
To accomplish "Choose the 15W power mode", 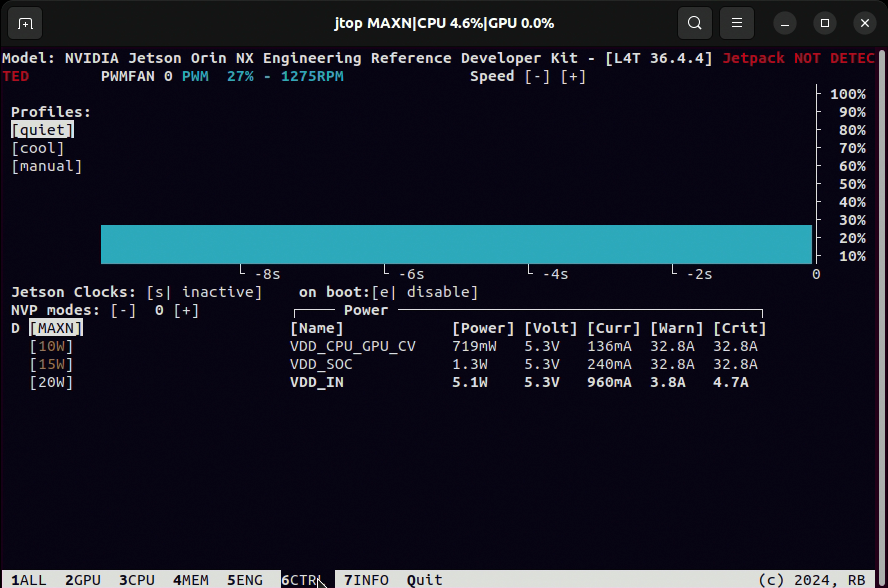I will pyautogui.click(x=51, y=364).
